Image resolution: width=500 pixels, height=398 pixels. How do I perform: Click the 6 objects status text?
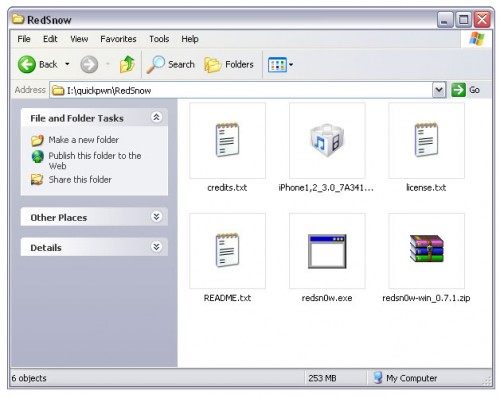point(29,378)
